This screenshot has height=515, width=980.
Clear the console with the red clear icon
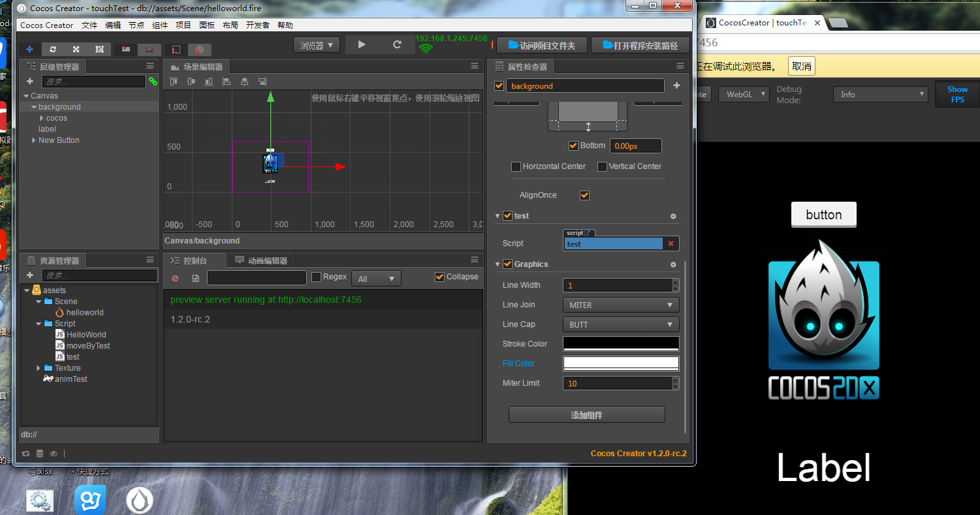[175, 278]
